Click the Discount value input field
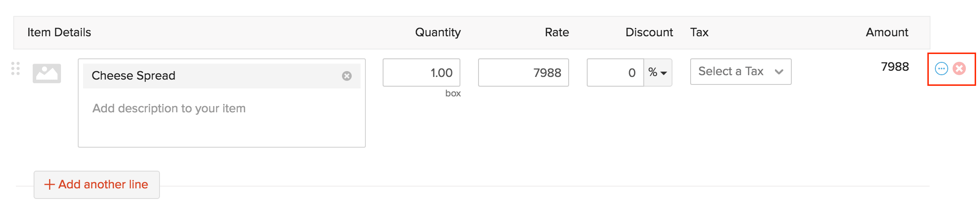The image size is (980, 214). click(x=615, y=73)
